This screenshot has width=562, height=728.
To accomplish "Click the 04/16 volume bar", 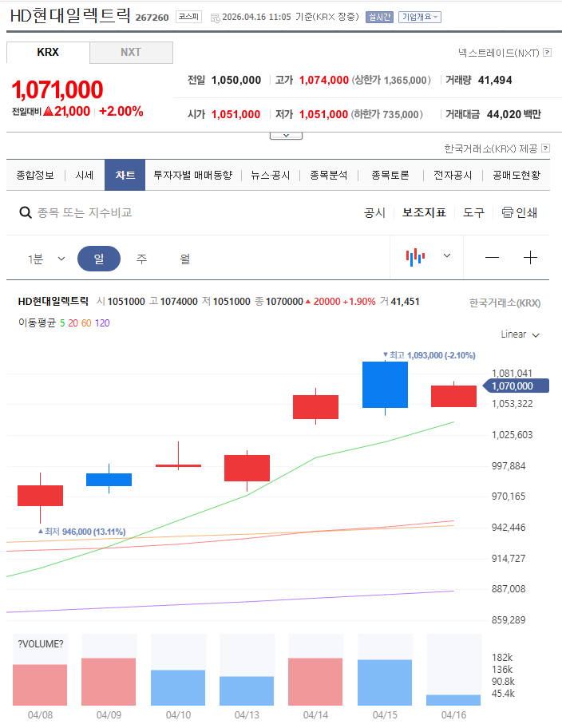I will tap(453, 700).
